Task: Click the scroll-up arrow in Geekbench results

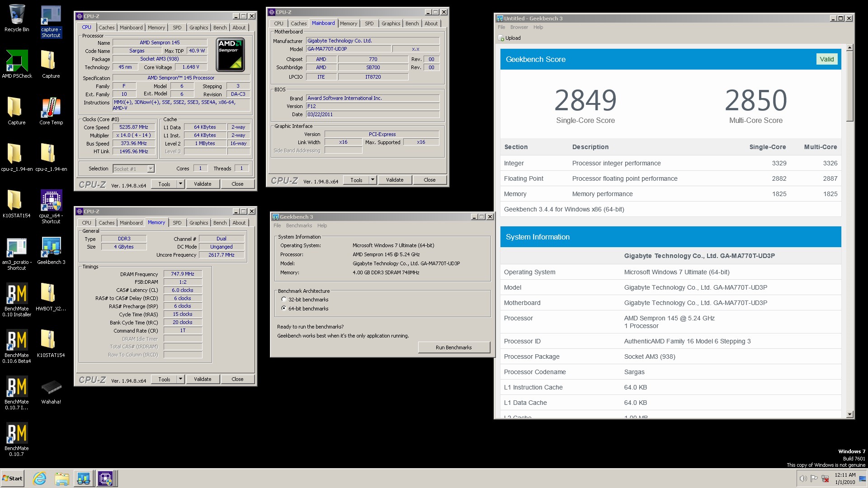Action: pyautogui.click(x=850, y=47)
